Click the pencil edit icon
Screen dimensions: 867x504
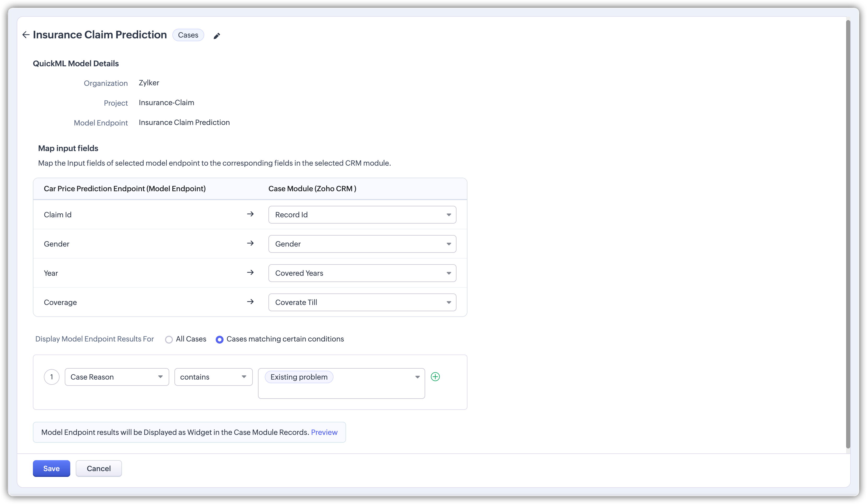pos(217,36)
